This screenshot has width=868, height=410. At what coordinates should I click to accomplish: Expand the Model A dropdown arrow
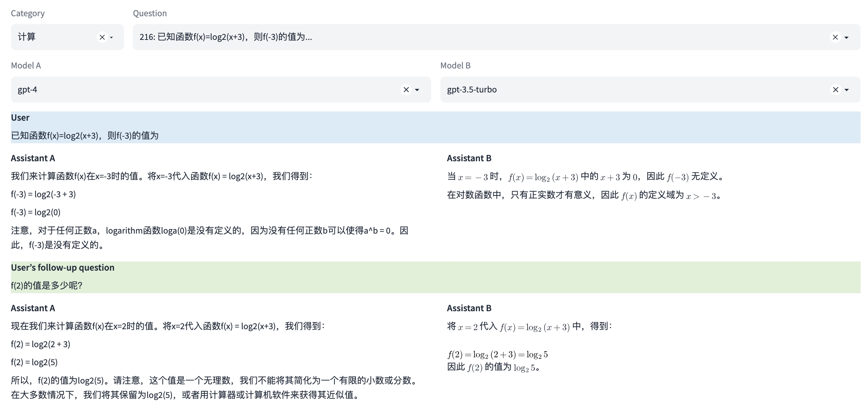pyautogui.click(x=417, y=90)
